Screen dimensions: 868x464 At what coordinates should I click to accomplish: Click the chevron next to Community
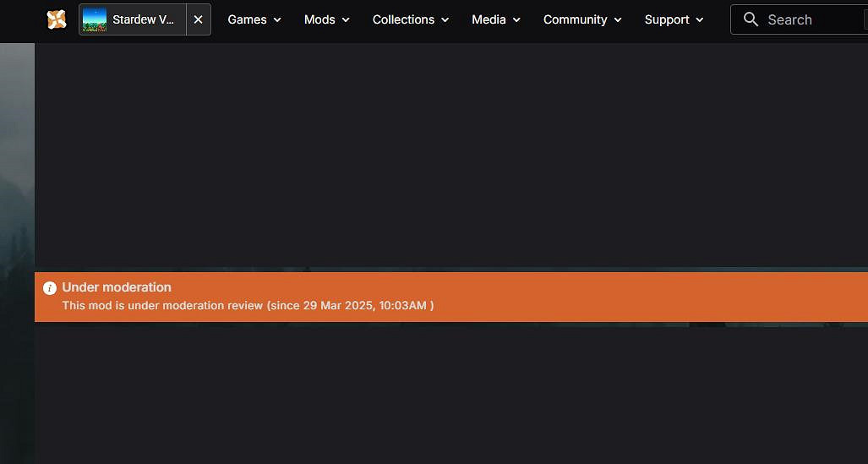(x=618, y=20)
